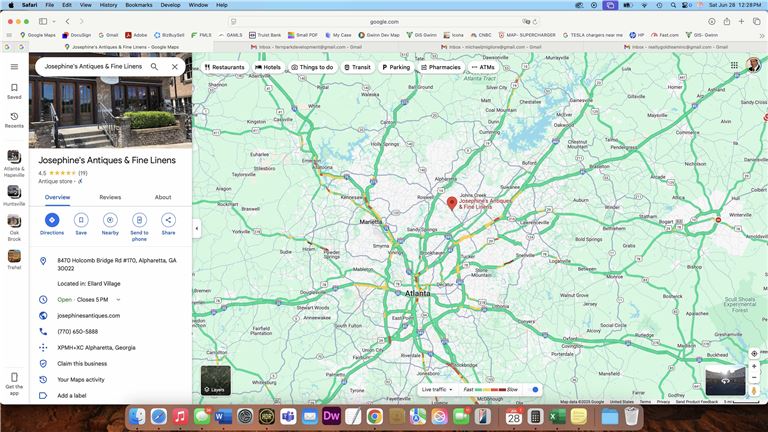Viewport: 768px width, 432px height.
Task: Open the Safari tab group dropdown arrow
Action: tap(54, 22)
